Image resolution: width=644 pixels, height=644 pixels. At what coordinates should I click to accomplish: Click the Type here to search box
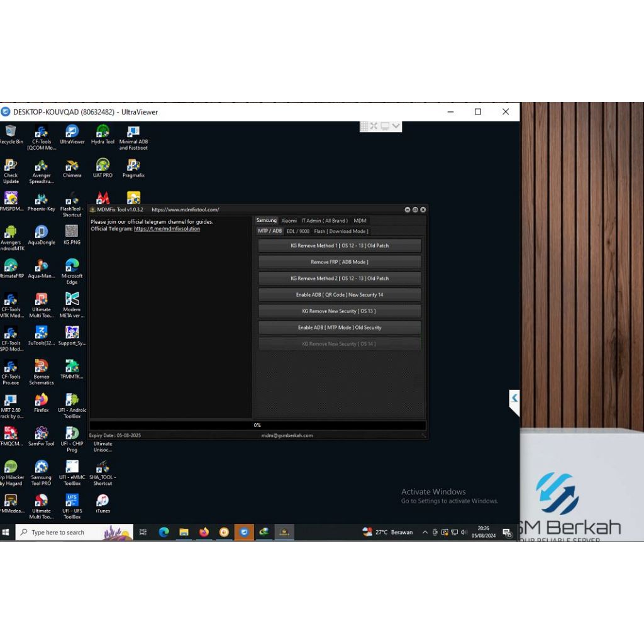(74, 532)
